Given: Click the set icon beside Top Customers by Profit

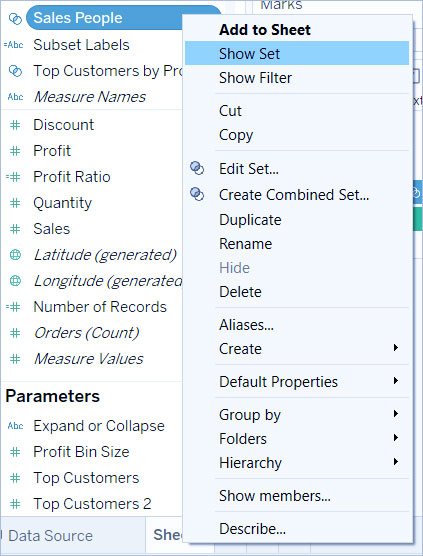Looking at the screenshot, I should pos(15,71).
